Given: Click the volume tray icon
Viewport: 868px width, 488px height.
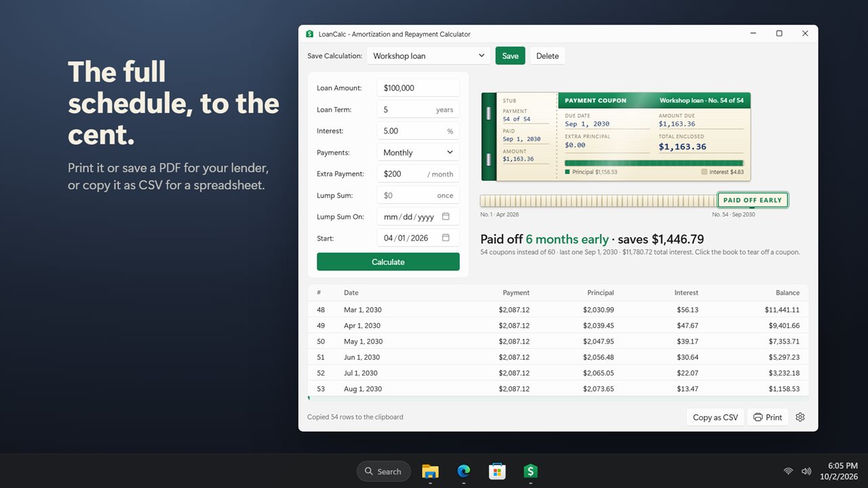Looking at the screenshot, I should click(x=806, y=471).
